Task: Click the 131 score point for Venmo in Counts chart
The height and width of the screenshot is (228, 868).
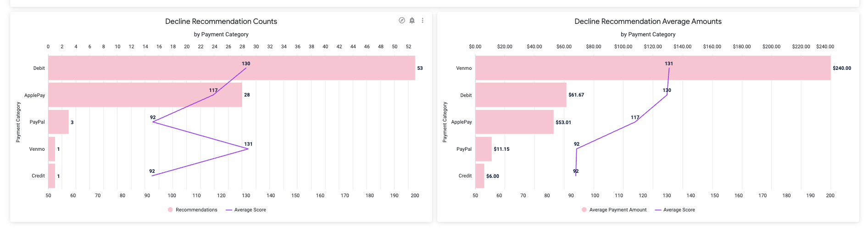Action: (248, 148)
